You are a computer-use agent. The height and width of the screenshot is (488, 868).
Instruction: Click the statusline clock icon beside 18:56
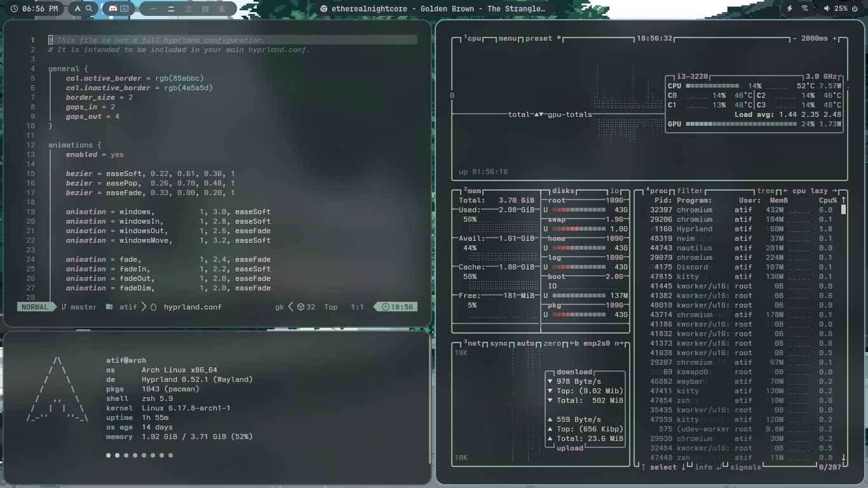coord(386,307)
